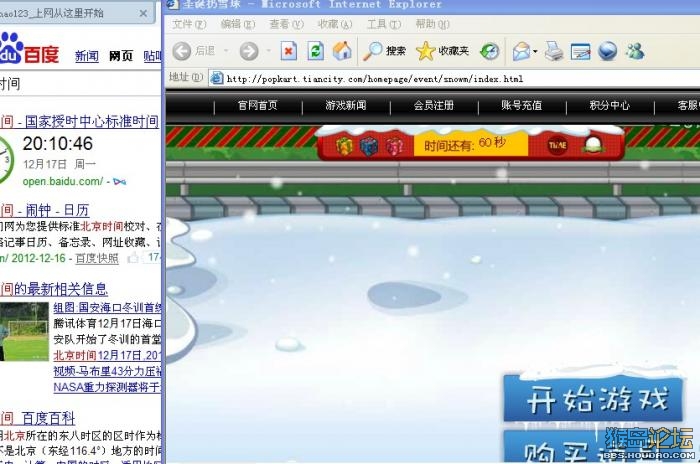The height and width of the screenshot is (464, 700).
Task: Open Favorites (收藏夹) star
Action: pos(442,51)
